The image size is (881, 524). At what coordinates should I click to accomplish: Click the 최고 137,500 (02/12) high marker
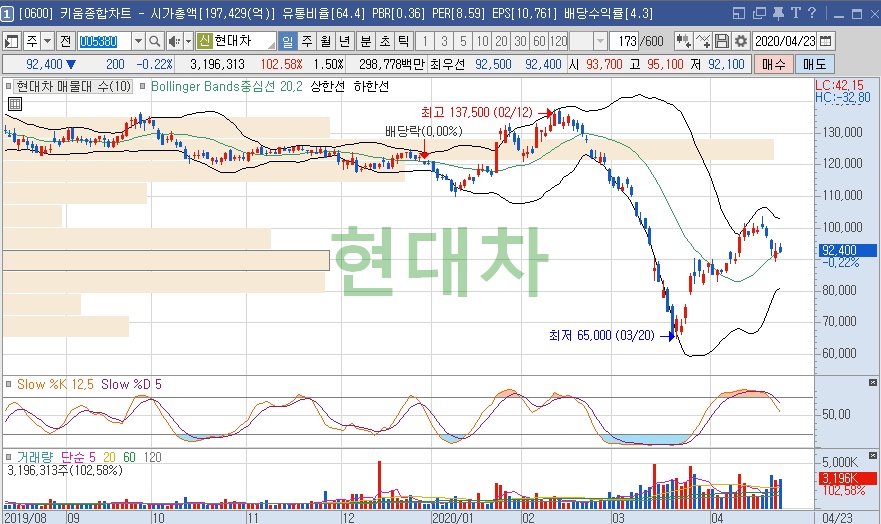point(476,112)
